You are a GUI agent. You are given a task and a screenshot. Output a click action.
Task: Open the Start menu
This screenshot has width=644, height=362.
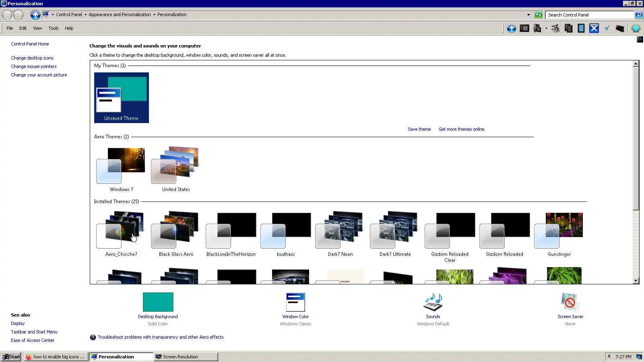coord(11,357)
